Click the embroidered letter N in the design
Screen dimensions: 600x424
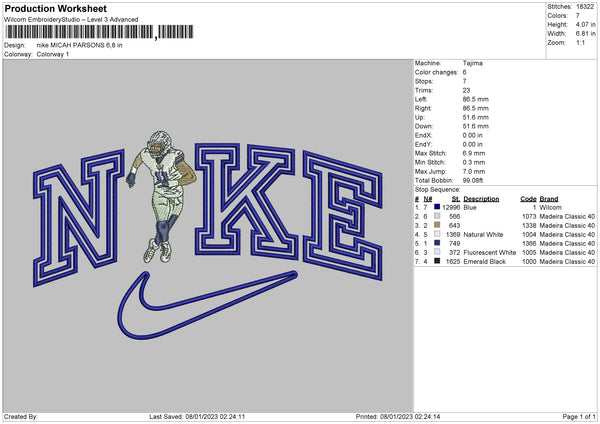tap(78, 218)
